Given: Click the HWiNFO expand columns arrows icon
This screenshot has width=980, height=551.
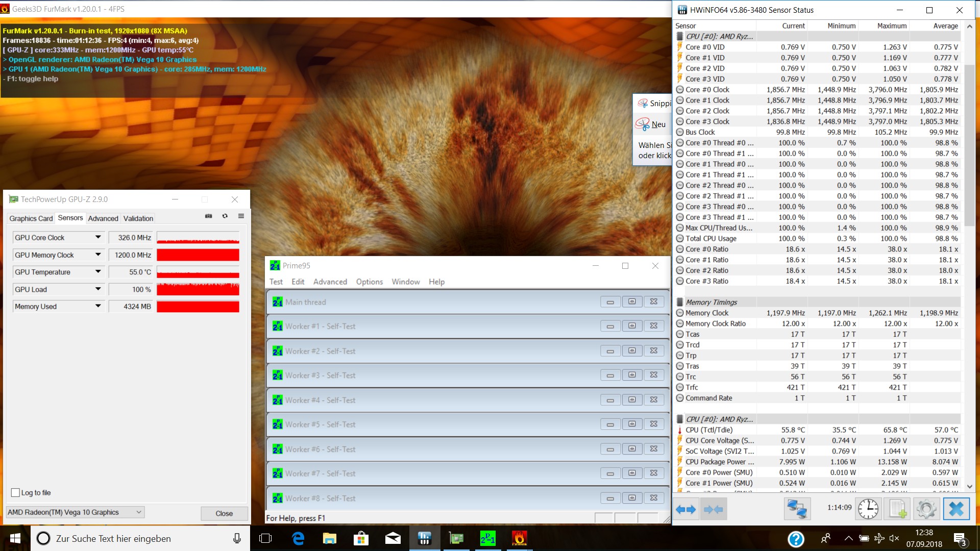Looking at the screenshot, I should click(685, 509).
